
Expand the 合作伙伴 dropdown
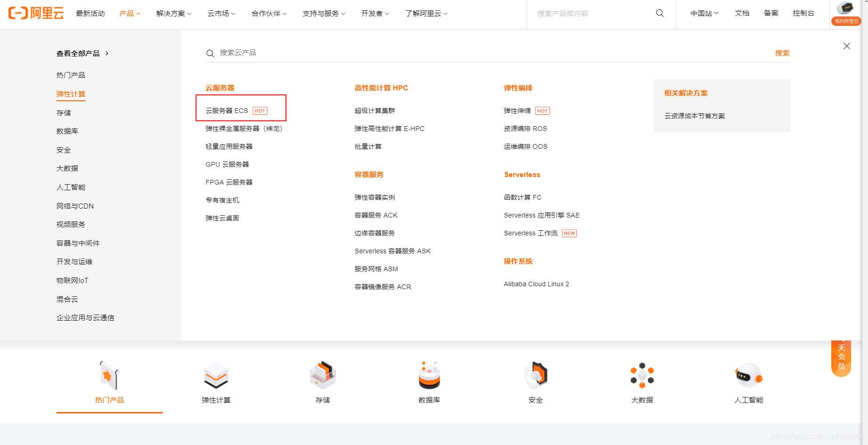pos(269,13)
